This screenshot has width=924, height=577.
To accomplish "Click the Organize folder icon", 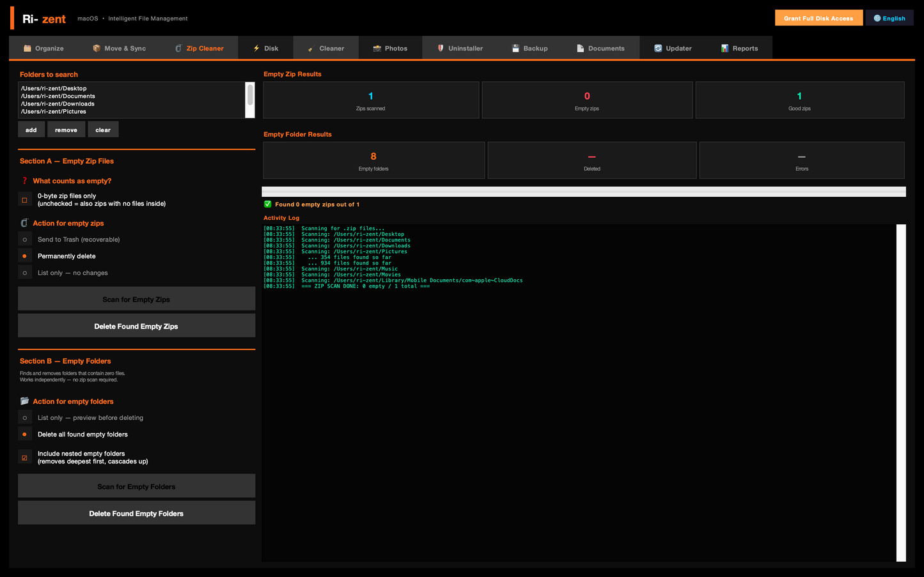I will [27, 49].
